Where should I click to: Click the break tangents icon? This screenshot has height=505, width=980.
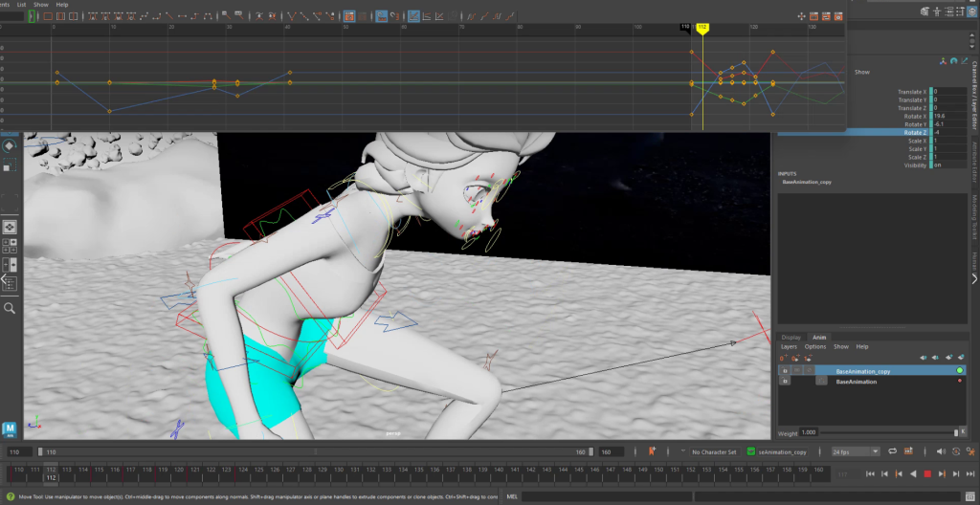pos(292,15)
